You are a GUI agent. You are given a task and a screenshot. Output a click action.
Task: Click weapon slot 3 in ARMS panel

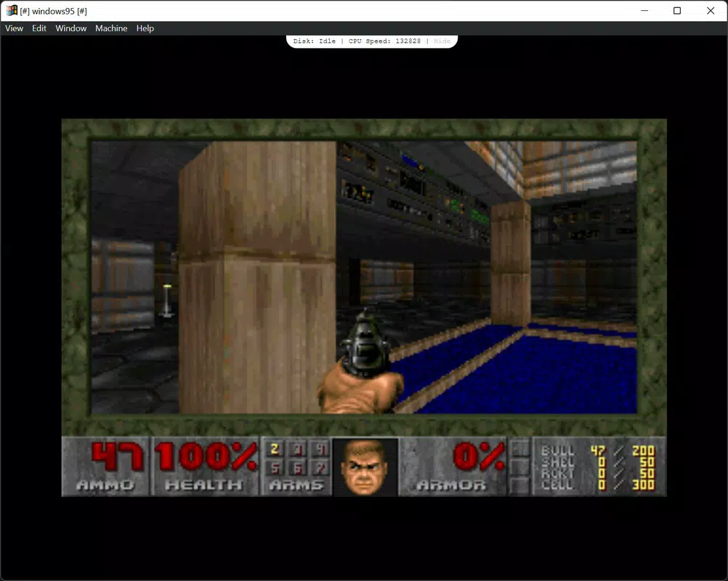(298, 450)
